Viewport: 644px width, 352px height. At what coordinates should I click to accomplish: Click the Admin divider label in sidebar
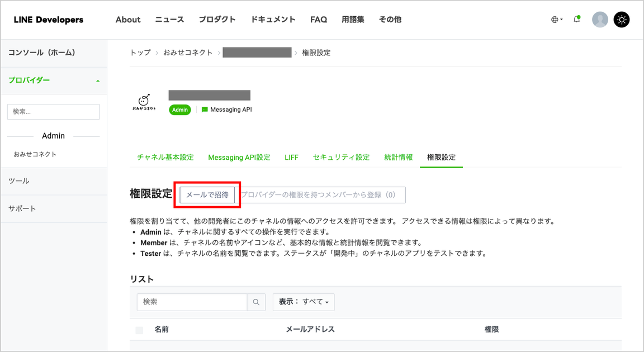[54, 136]
